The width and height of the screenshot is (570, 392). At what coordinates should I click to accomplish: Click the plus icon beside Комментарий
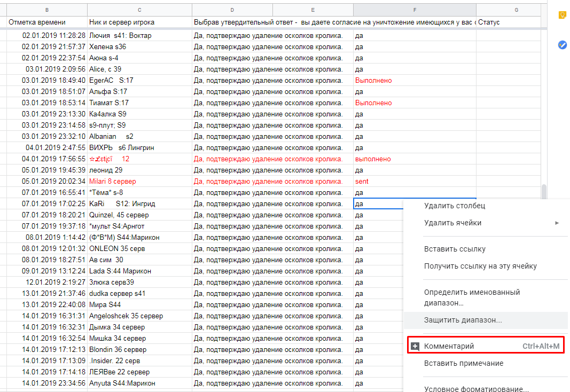[x=415, y=347]
